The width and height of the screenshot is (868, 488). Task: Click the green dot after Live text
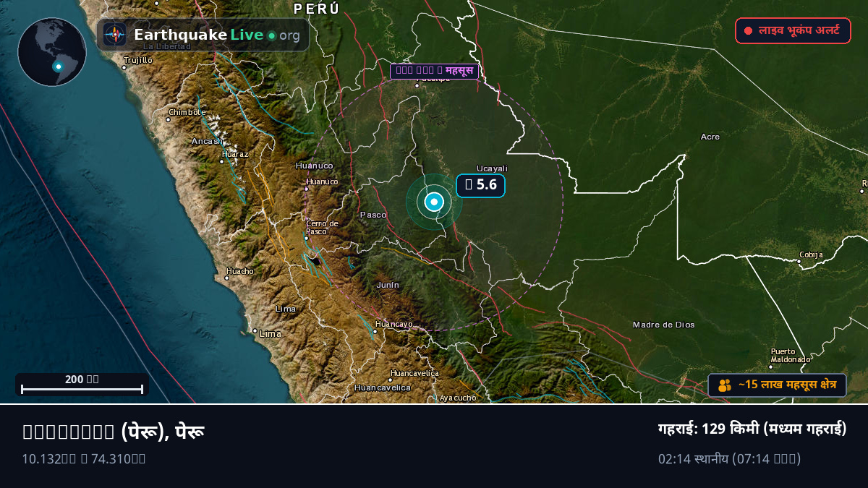pos(271,35)
